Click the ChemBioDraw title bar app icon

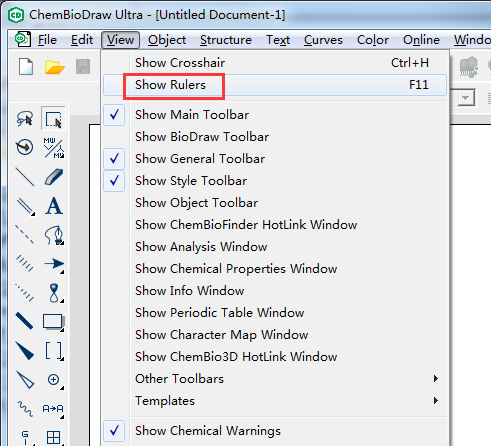coord(16,15)
